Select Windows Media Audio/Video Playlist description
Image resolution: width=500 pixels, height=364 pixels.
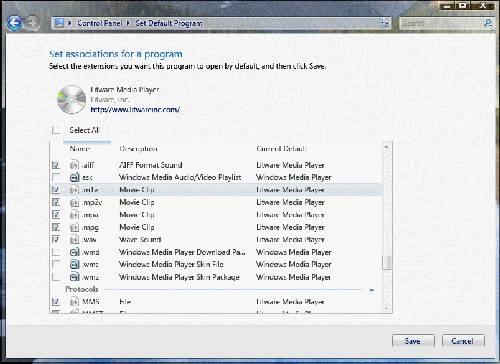tap(180, 177)
